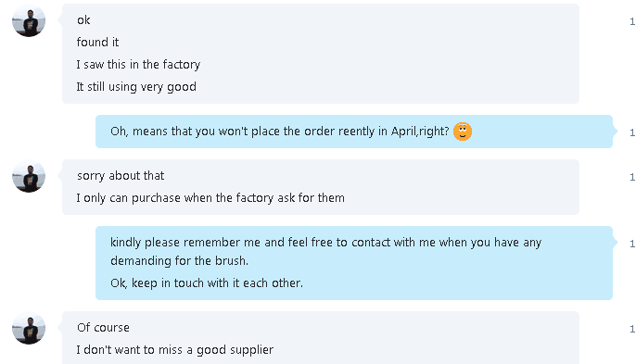Select 'I don't want to miss a good supplier'
Screen dimensions: 636x364
tap(175, 349)
